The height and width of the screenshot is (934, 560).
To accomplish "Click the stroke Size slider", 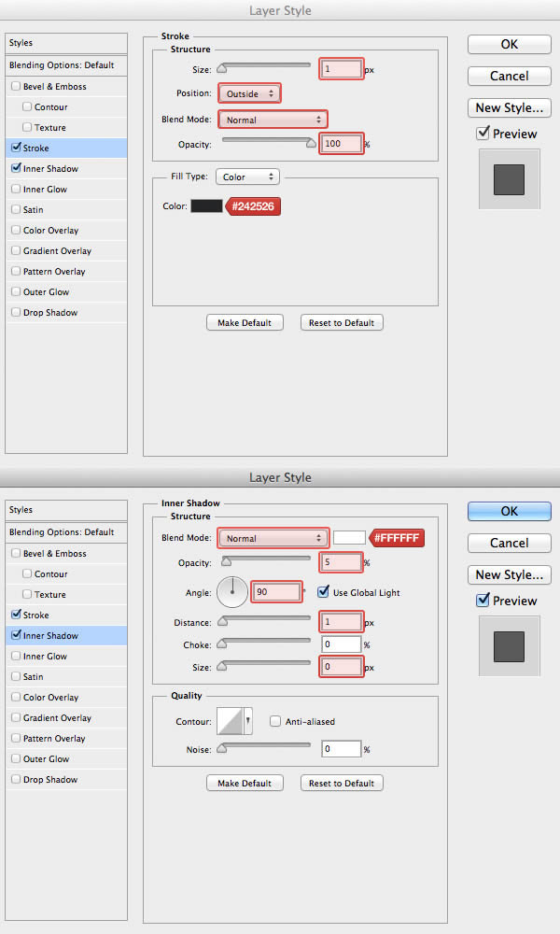I will 265,66.
